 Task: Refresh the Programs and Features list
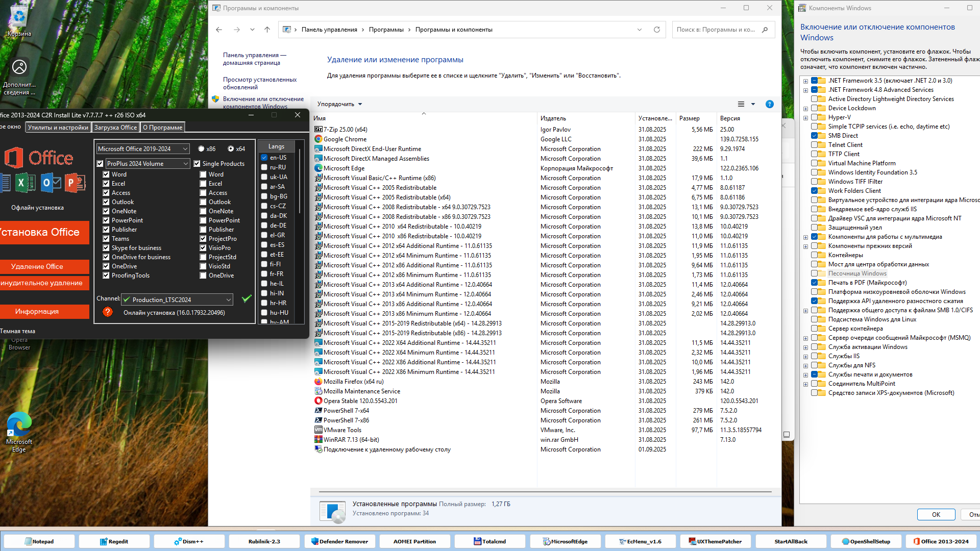[x=657, y=30]
